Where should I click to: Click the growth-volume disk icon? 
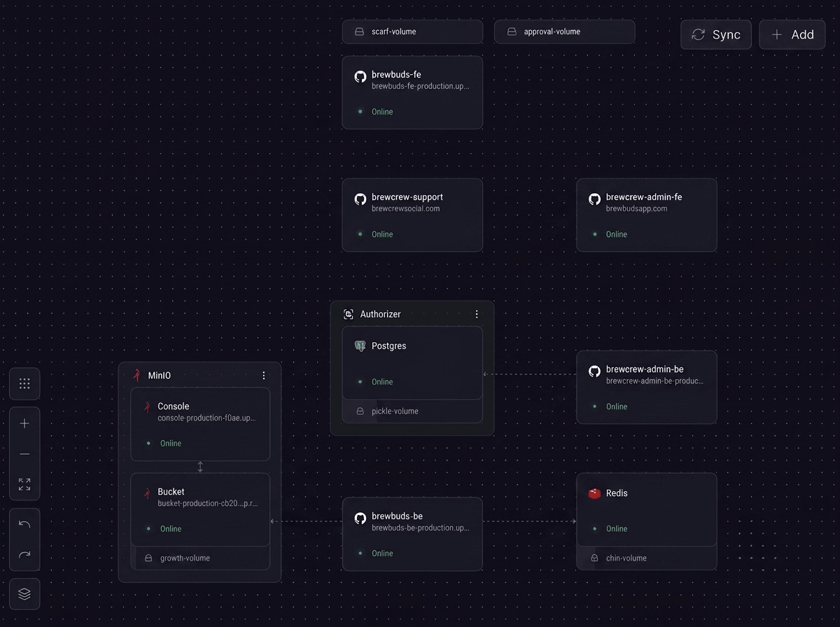(148, 558)
